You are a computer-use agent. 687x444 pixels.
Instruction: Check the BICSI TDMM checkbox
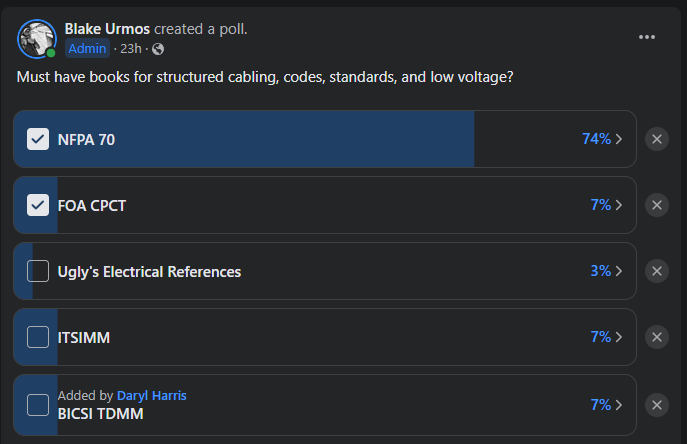coord(38,405)
